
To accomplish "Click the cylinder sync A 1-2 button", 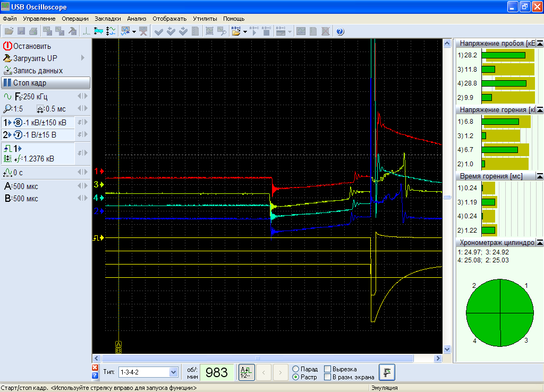I will pyautogui.click(x=246, y=372).
